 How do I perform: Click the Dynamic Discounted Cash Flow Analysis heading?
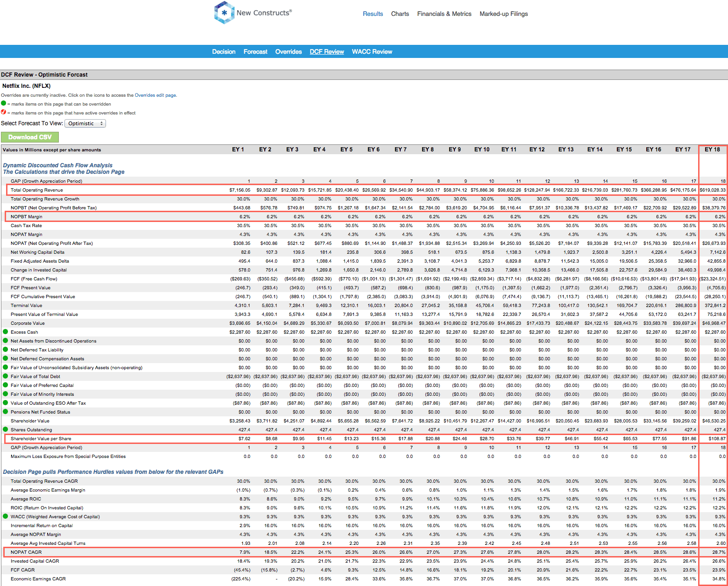(x=58, y=165)
